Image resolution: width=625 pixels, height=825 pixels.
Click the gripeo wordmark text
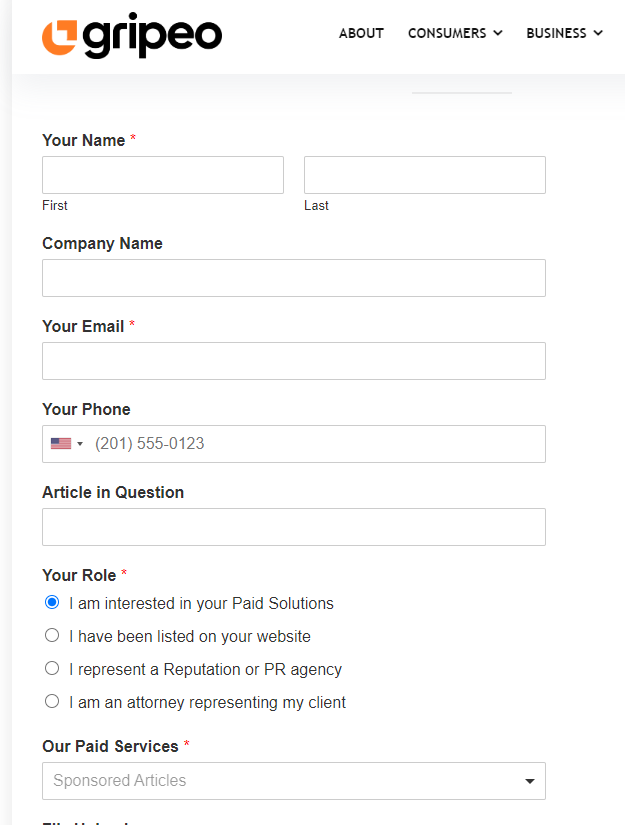pos(152,36)
